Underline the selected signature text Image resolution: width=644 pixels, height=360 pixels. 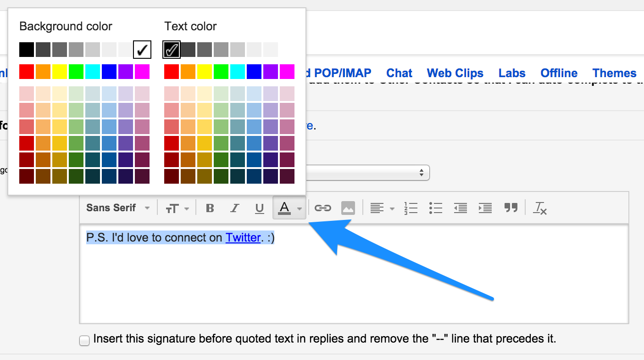(x=260, y=208)
